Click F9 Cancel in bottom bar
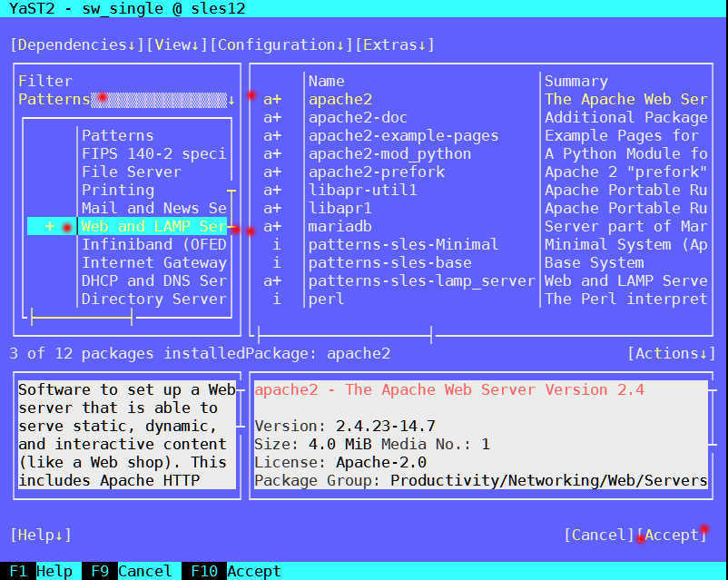 [128, 571]
